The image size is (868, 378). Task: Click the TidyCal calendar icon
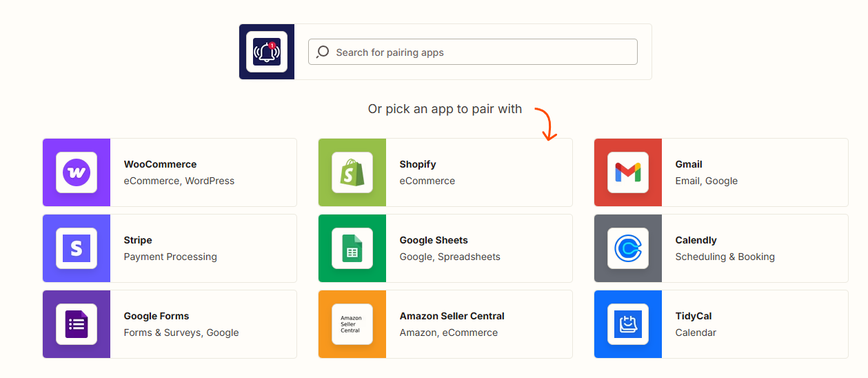tap(628, 324)
